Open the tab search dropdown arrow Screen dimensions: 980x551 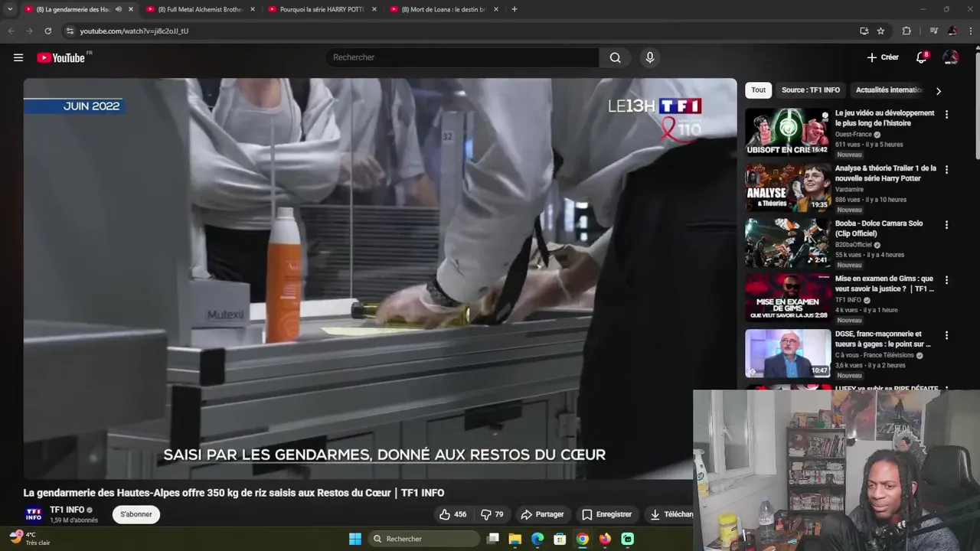(10, 9)
